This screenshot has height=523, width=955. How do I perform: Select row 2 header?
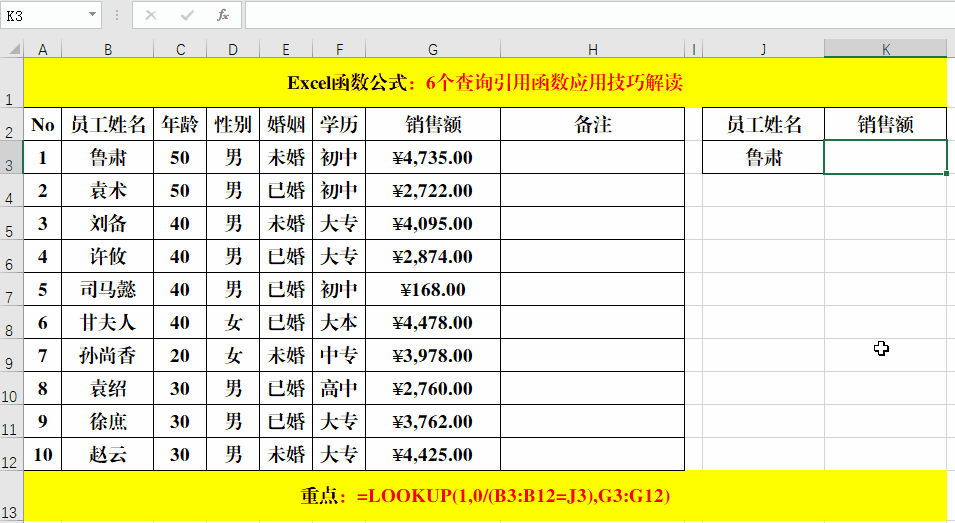(12, 124)
